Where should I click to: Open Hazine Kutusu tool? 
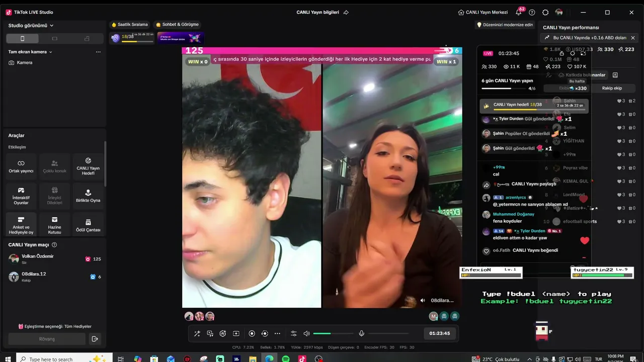pos(54,225)
